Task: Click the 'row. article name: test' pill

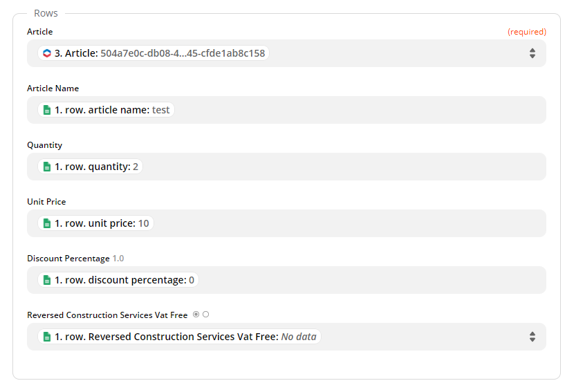Action: pyautogui.click(x=111, y=110)
